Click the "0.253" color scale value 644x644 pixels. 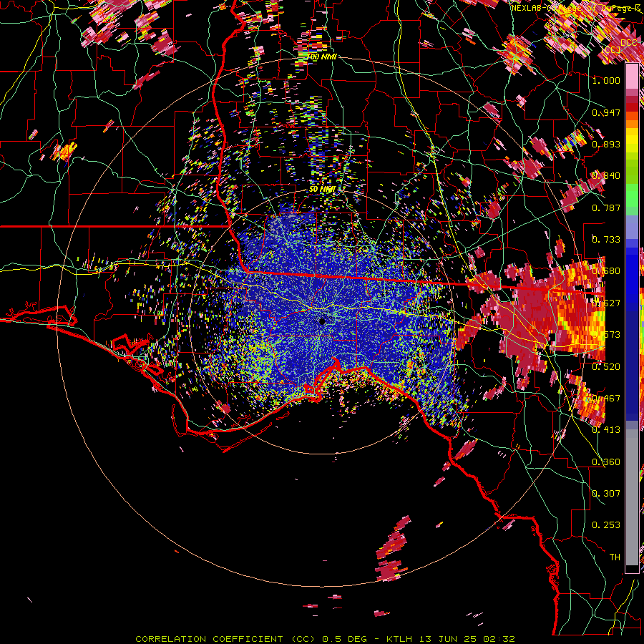[606, 525]
